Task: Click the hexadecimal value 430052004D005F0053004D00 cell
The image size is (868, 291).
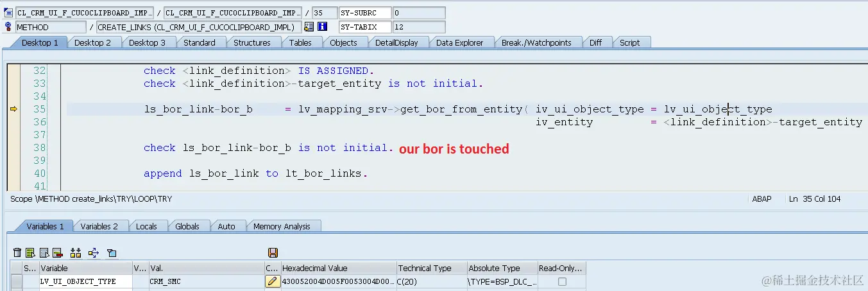Action: click(x=339, y=281)
